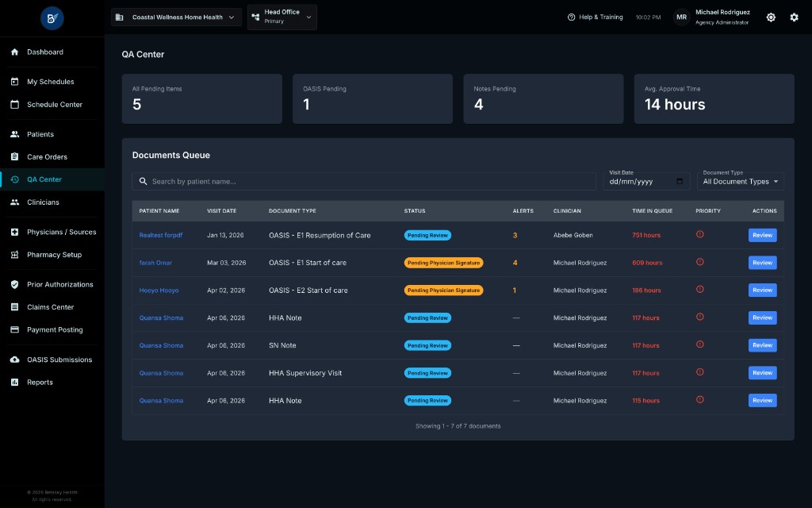Open the Head Office Primary branch dropdown

tap(282, 17)
